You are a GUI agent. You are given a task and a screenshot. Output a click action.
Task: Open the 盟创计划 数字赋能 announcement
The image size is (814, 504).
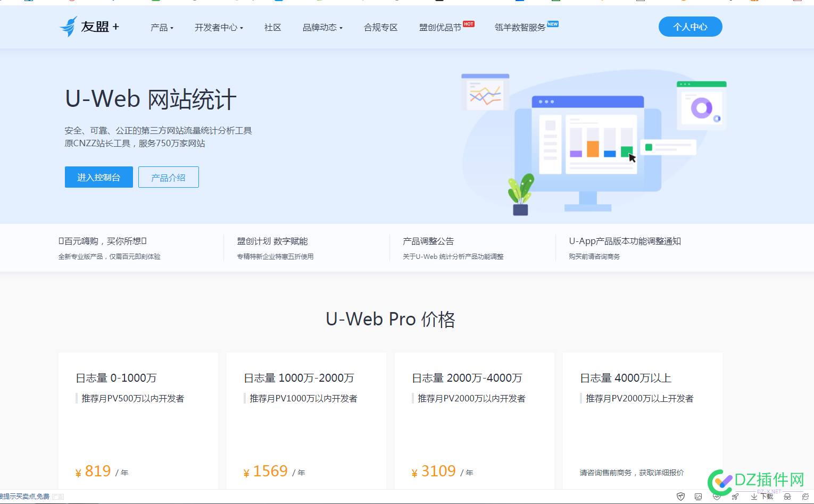(272, 241)
